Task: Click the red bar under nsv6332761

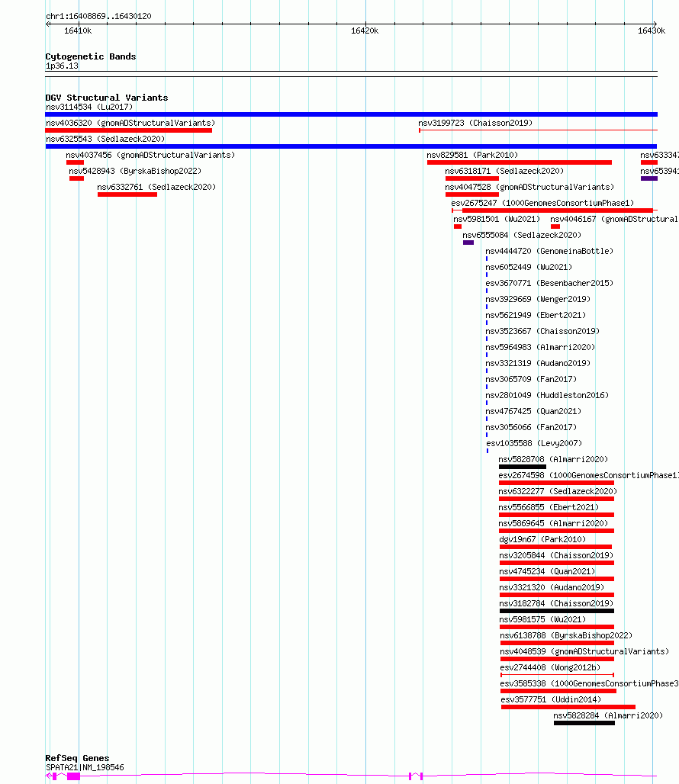Action: point(127,194)
